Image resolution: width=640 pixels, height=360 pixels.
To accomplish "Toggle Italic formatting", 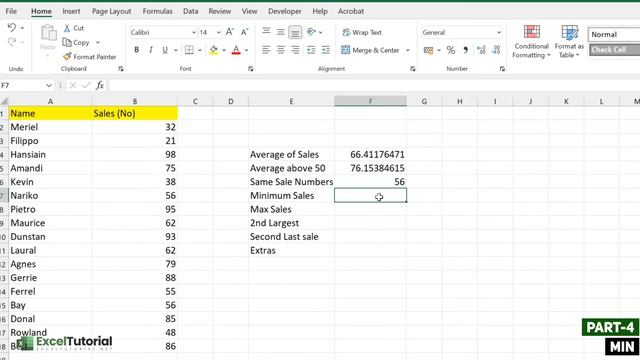I will (151, 50).
